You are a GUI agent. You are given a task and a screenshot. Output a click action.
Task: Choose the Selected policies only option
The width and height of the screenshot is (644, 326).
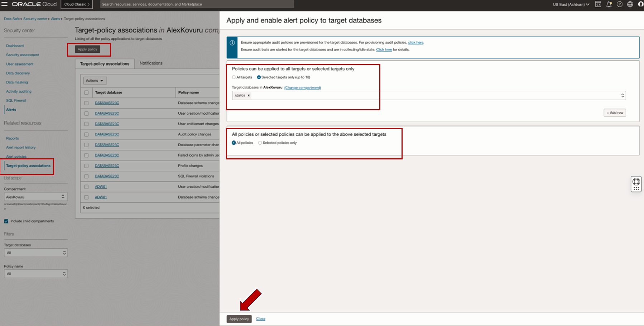(x=260, y=143)
